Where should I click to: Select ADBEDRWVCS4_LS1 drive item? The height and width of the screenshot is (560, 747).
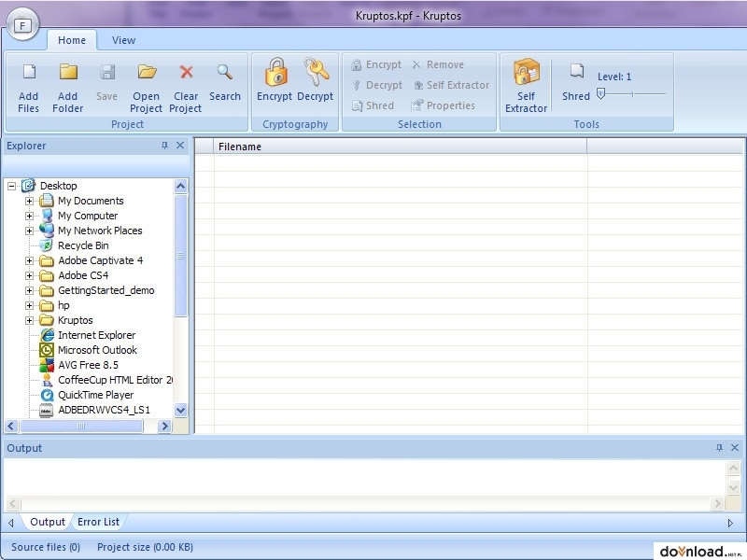click(x=104, y=410)
